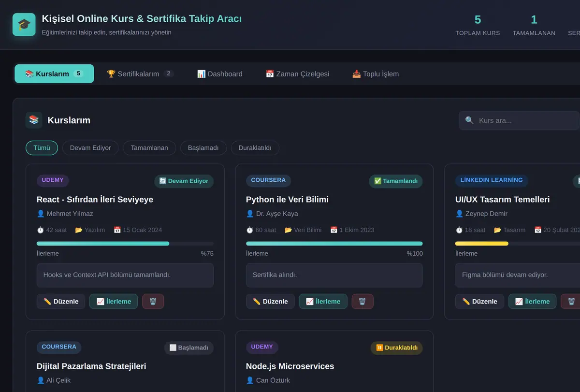
Task: Delete the React course with trash icon
Action: click(x=153, y=302)
